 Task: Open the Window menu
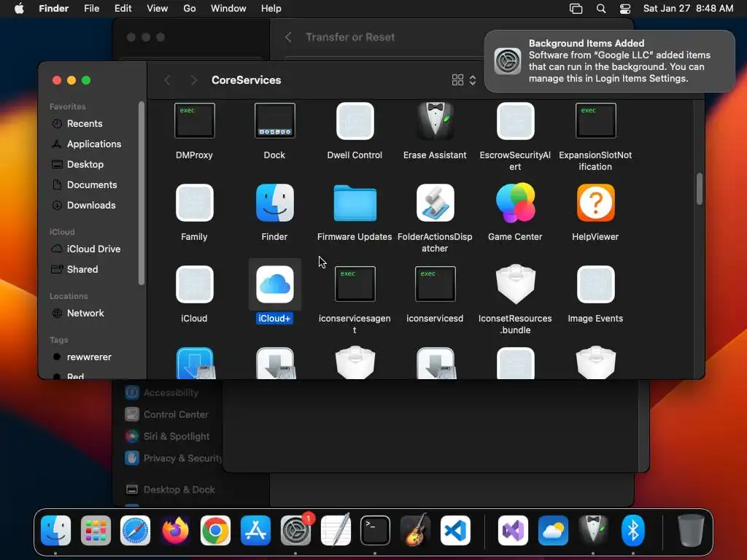228,9
